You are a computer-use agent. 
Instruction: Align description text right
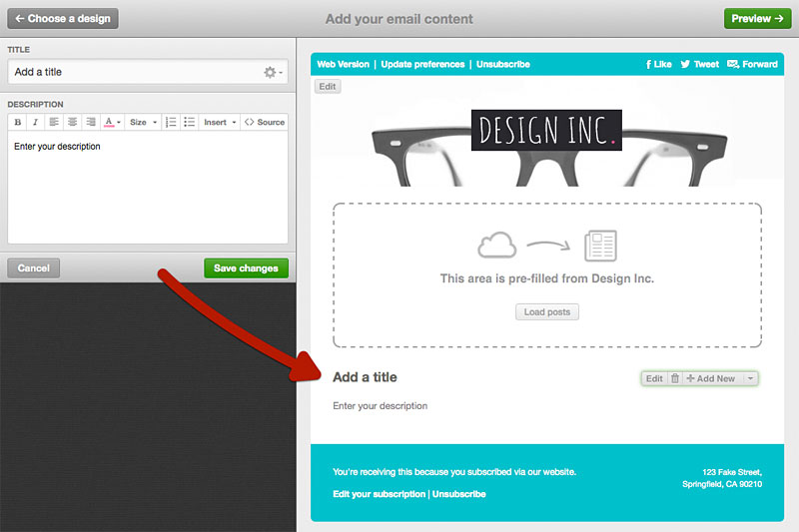coord(90,122)
